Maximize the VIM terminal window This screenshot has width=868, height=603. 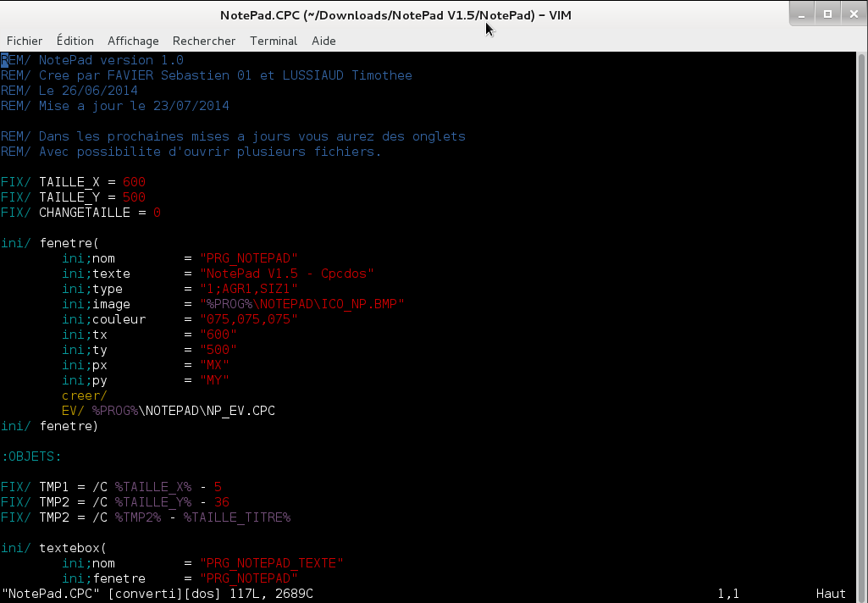[x=827, y=14]
